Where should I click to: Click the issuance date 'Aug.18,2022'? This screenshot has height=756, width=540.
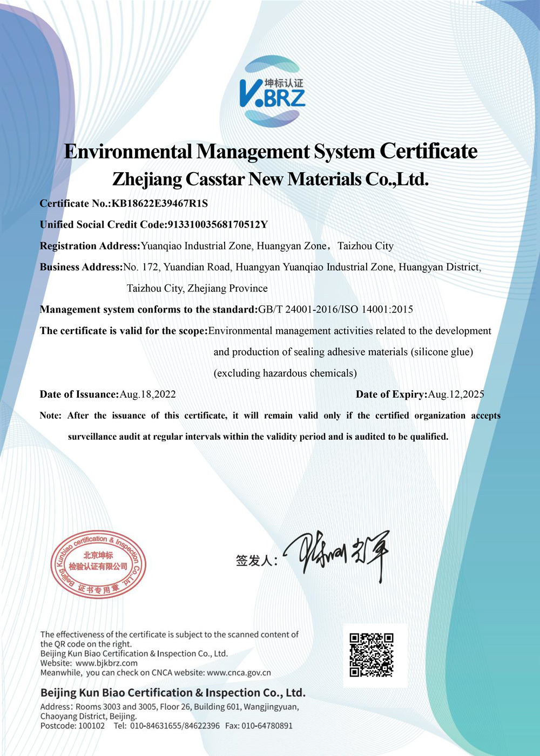[147, 394]
